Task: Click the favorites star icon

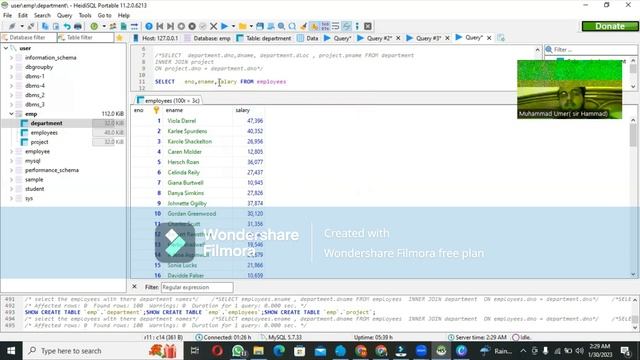Action: point(119,38)
